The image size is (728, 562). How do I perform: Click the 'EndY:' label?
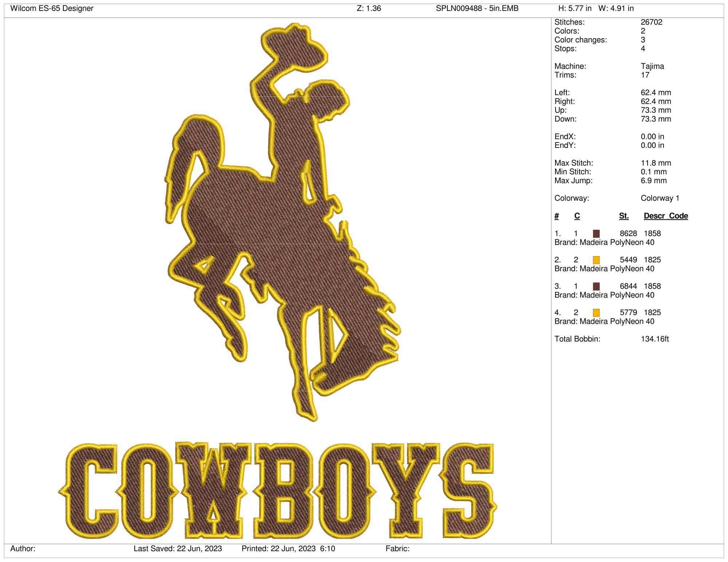(565, 145)
